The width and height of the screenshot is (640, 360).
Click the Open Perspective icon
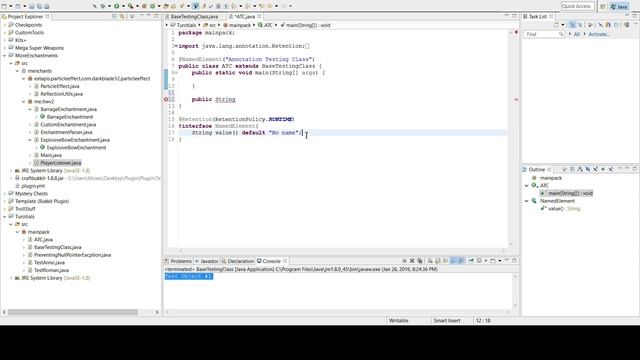602,6
